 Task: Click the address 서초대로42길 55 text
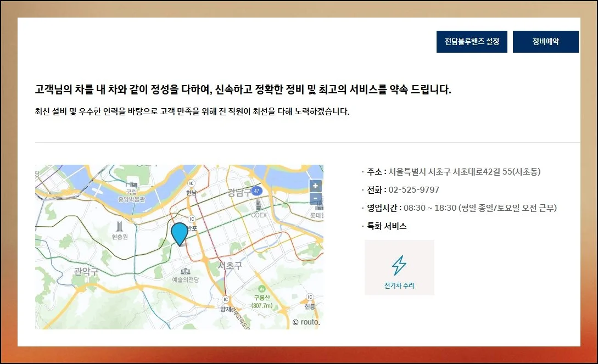(x=465, y=172)
